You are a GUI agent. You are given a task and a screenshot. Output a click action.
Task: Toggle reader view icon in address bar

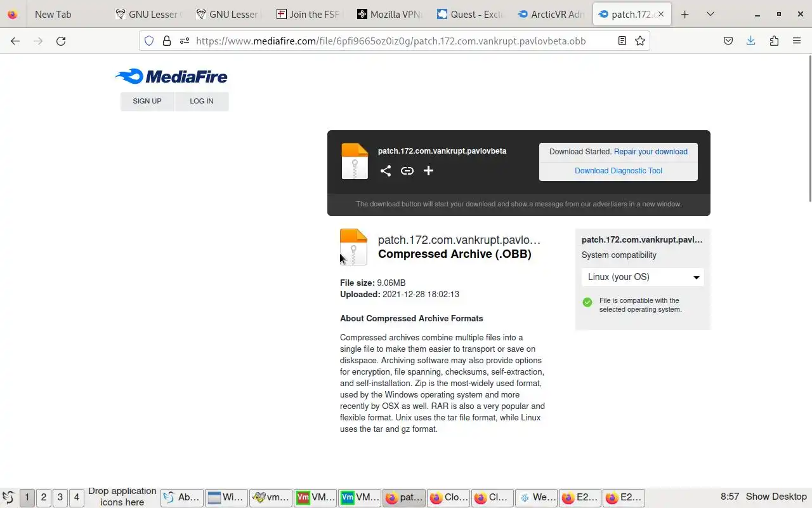[x=622, y=41]
